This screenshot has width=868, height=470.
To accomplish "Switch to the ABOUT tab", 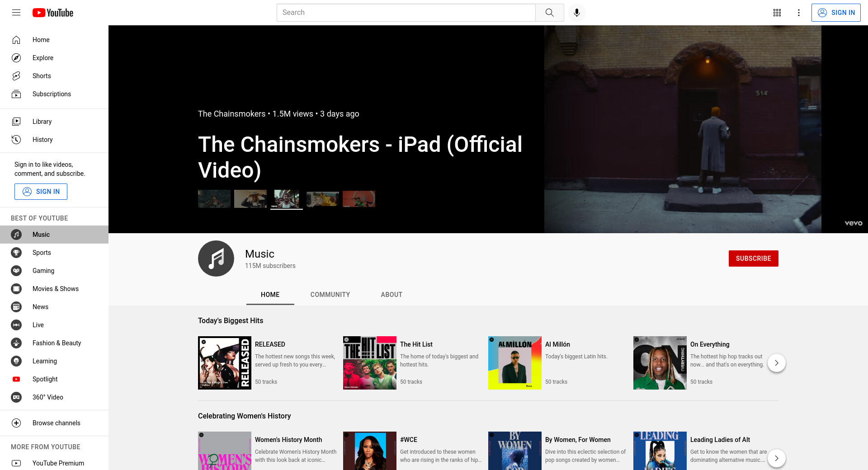I will pyautogui.click(x=392, y=295).
